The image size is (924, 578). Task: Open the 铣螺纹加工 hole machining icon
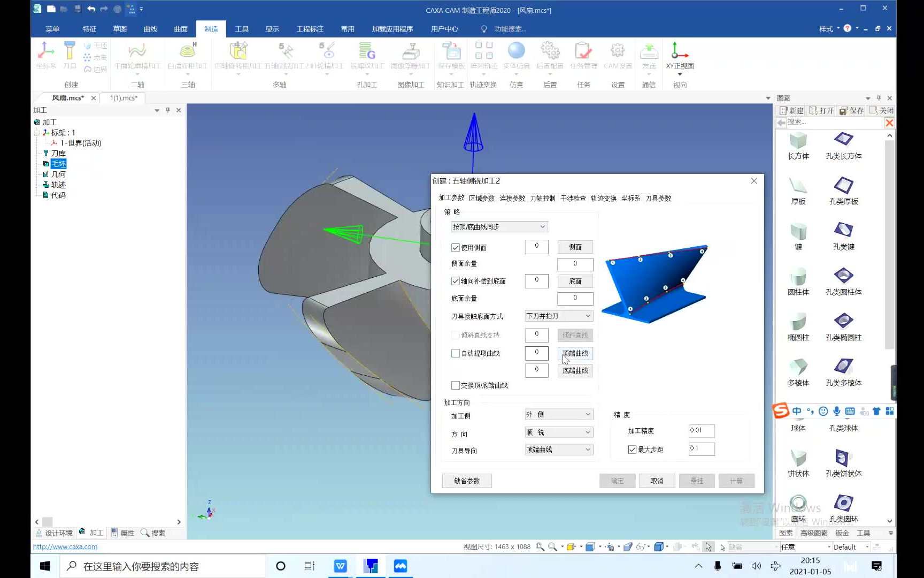pos(367,56)
